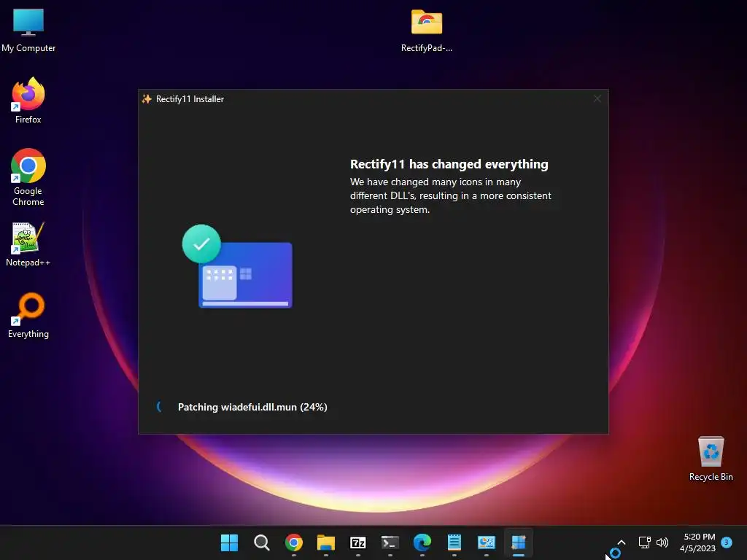
Task: Click the Rectify11 Installer title text
Action: (190, 99)
